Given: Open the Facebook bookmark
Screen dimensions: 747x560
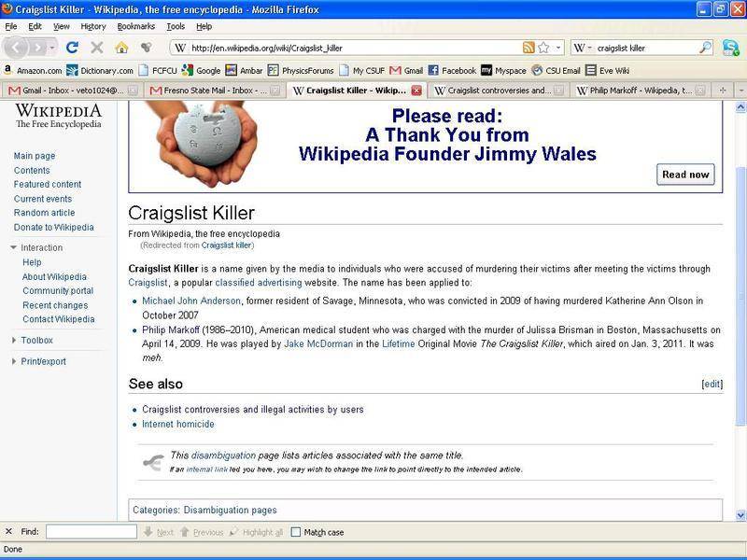Looking at the screenshot, I should click(452, 70).
